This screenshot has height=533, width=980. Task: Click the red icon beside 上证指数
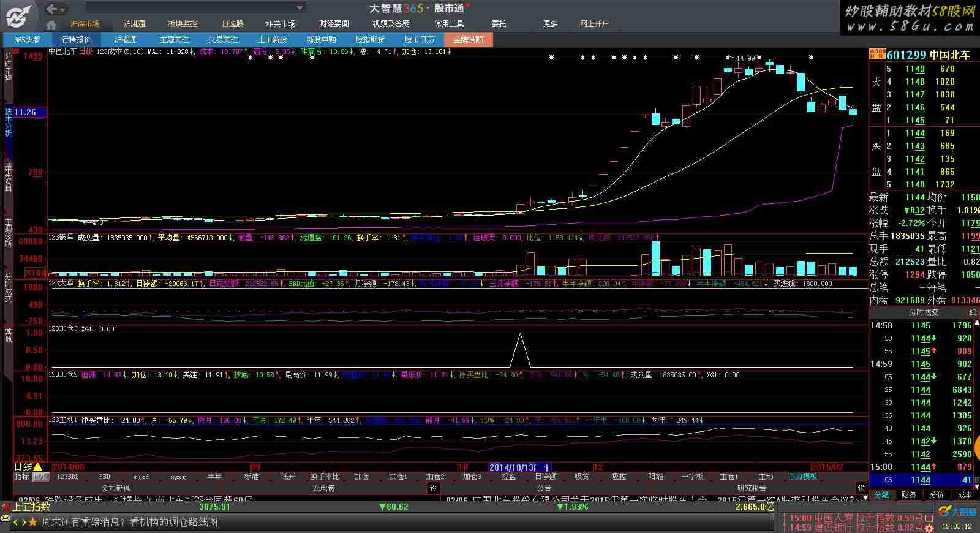(6, 507)
